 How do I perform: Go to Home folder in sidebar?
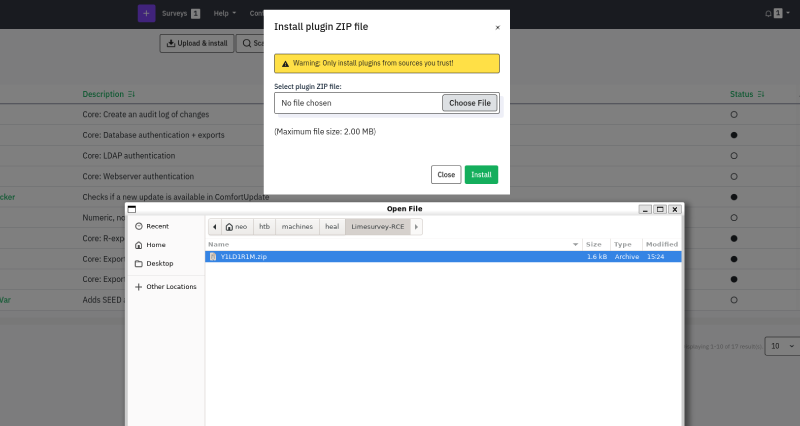coord(155,244)
